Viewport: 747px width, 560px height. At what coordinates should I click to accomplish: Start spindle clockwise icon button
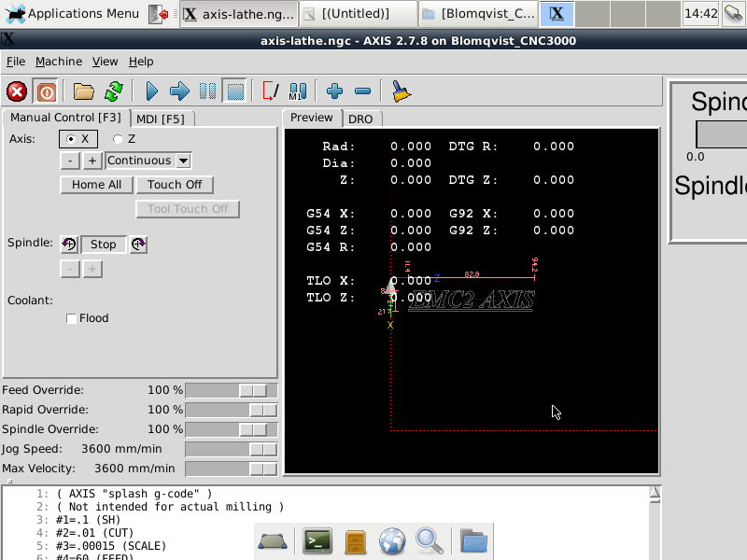pos(138,245)
